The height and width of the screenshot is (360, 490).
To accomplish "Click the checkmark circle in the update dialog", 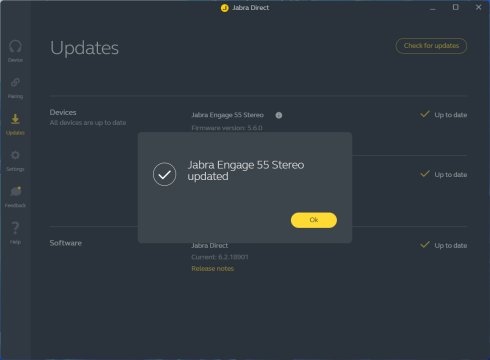I will coord(164,174).
